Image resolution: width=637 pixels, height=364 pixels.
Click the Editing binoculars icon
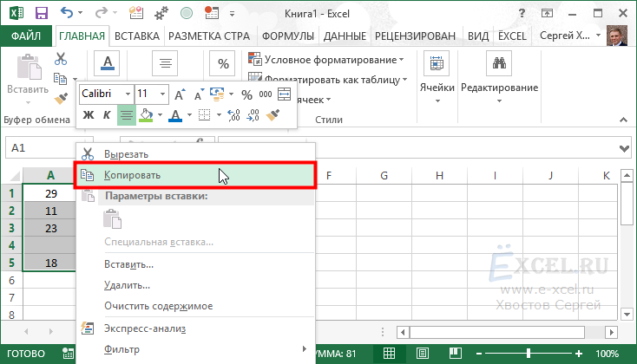[x=499, y=63]
